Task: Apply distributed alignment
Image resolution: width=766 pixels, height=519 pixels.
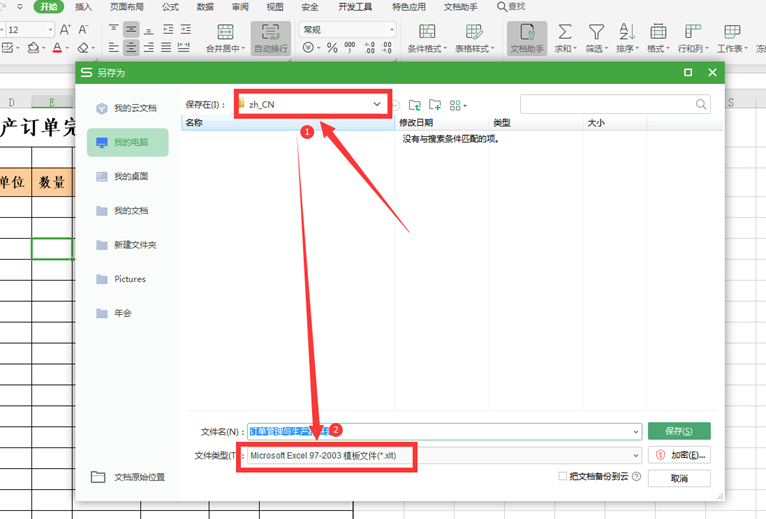Action: tap(184, 47)
